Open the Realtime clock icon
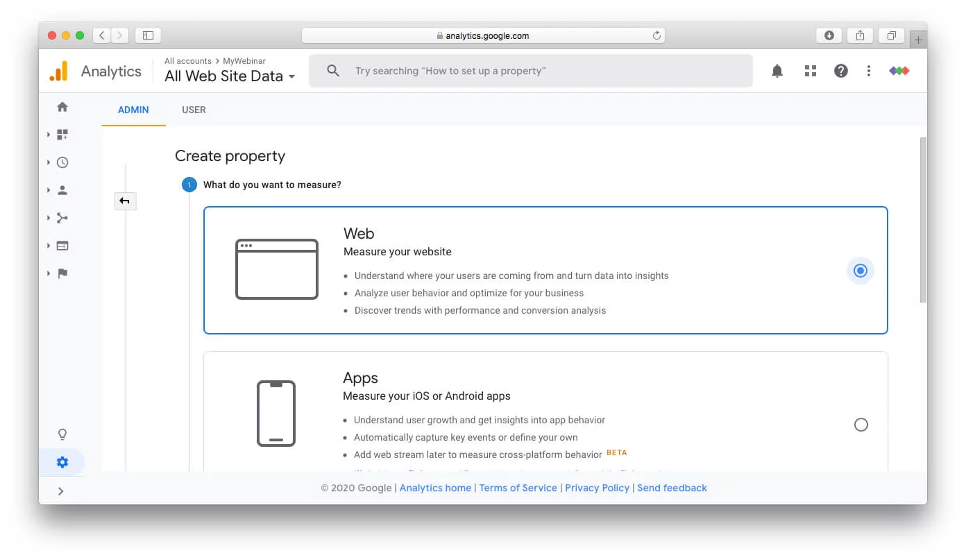The image size is (966, 560). (x=62, y=162)
